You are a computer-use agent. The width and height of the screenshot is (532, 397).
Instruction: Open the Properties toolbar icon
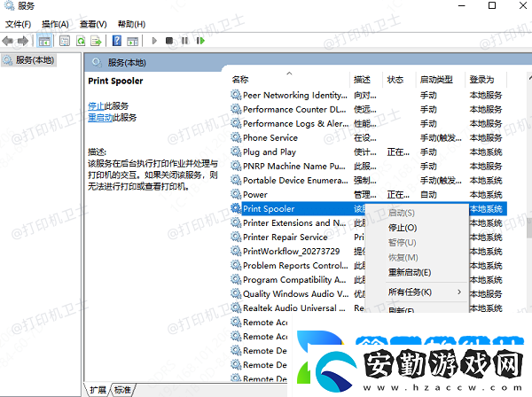coord(65,41)
